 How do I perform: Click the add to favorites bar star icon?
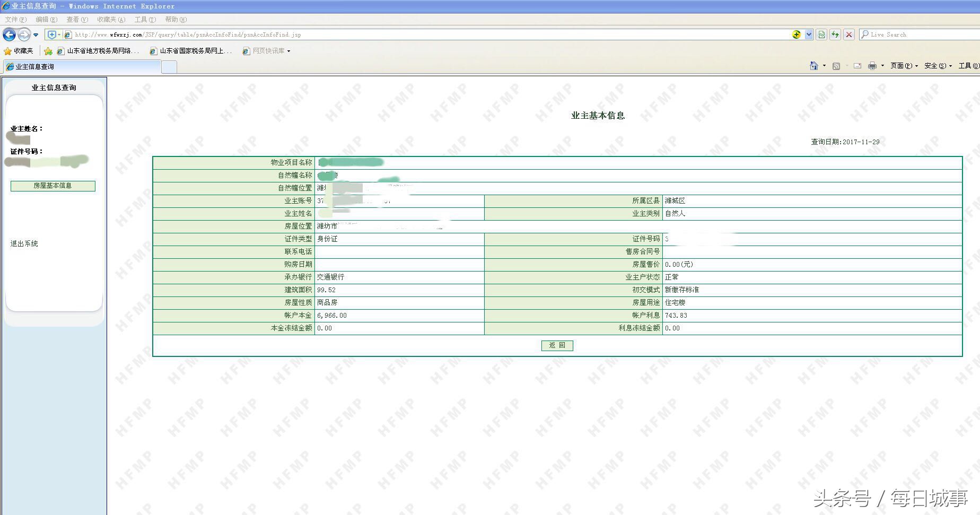point(48,51)
